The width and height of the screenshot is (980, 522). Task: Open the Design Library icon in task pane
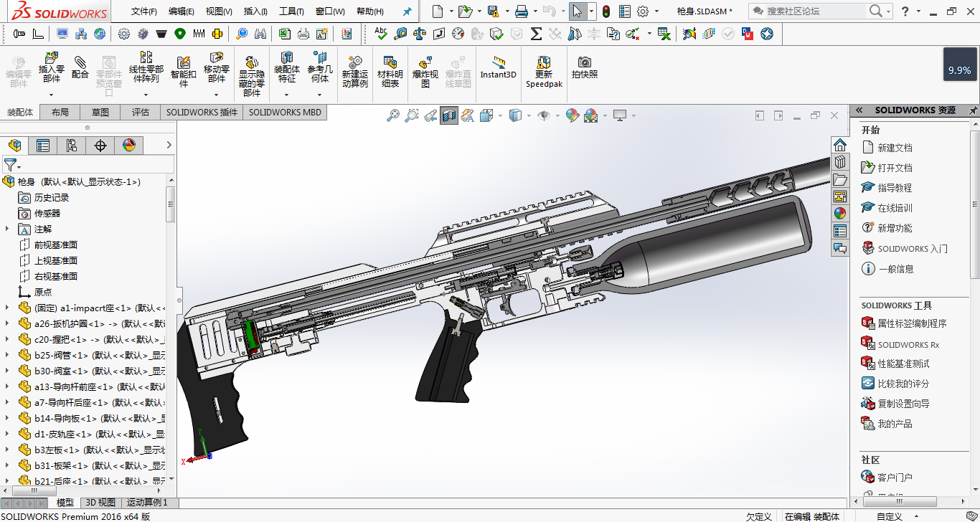tap(839, 162)
